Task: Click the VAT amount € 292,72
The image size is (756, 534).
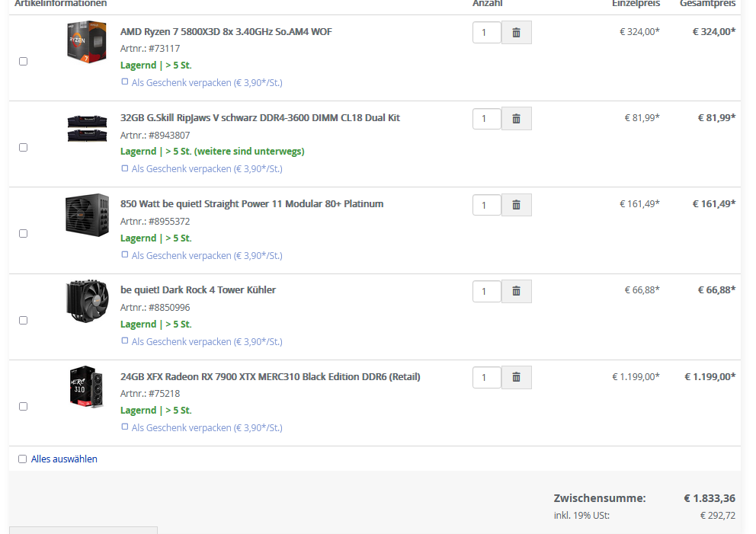Action: (718, 516)
